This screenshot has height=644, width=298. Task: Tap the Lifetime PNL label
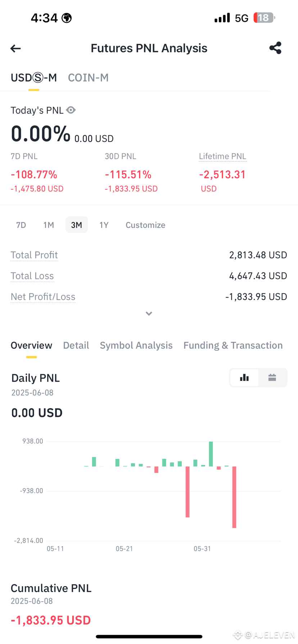[x=222, y=156]
